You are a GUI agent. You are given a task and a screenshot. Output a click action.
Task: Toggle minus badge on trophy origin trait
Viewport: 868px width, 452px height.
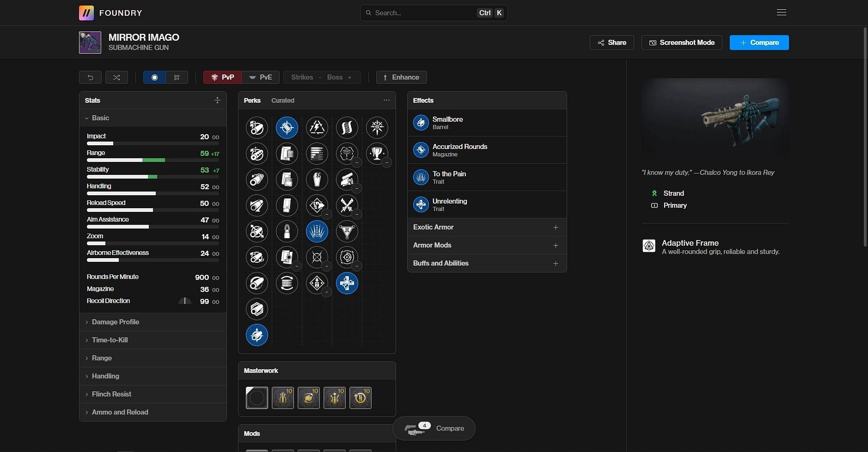(386, 162)
